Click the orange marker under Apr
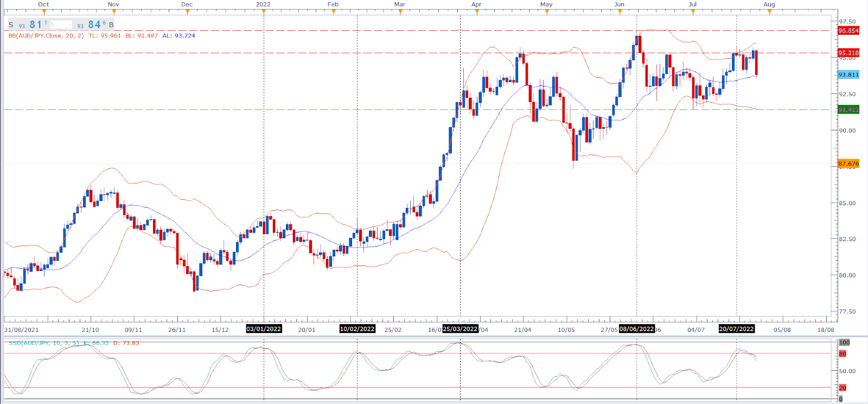868x404 pixels. pos(476,11)
